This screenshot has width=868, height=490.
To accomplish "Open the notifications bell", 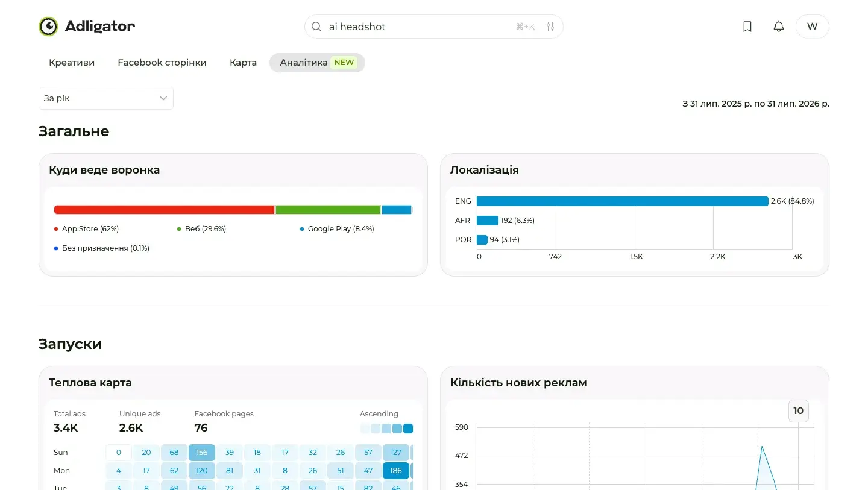I will tap(779, 27).
